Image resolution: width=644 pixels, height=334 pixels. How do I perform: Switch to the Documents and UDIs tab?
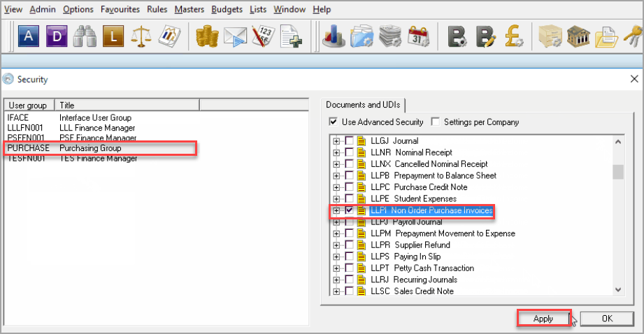tap(363, 105)
